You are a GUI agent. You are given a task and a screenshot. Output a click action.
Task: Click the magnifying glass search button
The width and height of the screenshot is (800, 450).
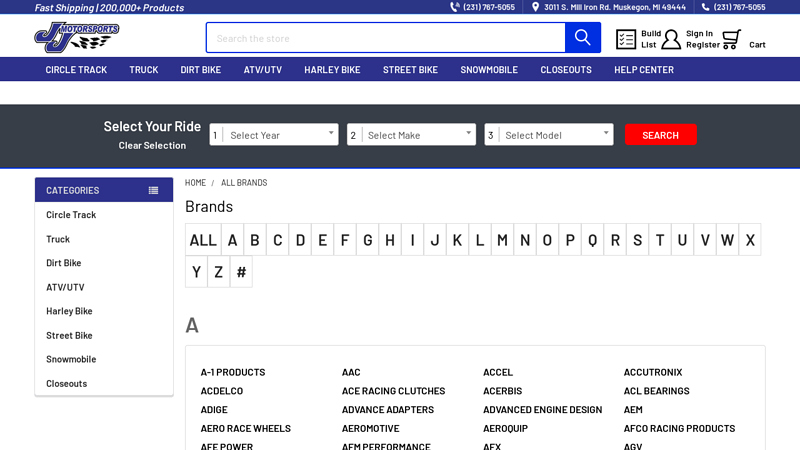(583, 37)
